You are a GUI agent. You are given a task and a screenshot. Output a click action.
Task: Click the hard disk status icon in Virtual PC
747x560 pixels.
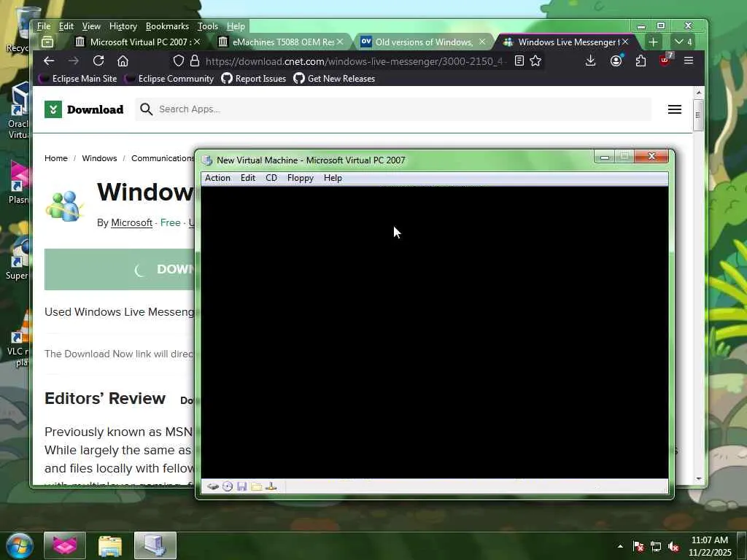[212, 486]
